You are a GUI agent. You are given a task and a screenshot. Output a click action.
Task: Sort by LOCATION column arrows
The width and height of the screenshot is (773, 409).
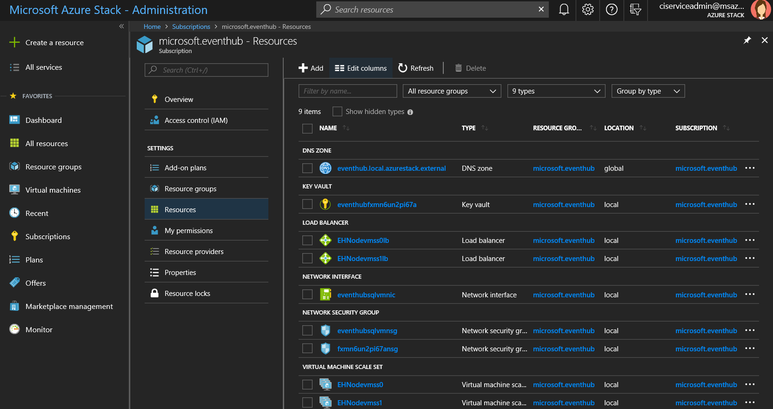643,128
